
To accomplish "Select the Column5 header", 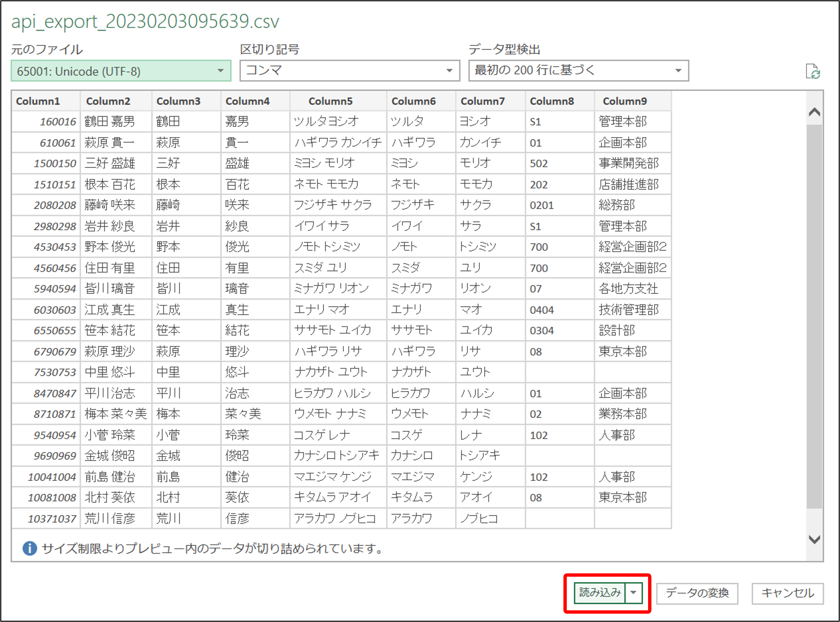I will (x=330, y=101).
